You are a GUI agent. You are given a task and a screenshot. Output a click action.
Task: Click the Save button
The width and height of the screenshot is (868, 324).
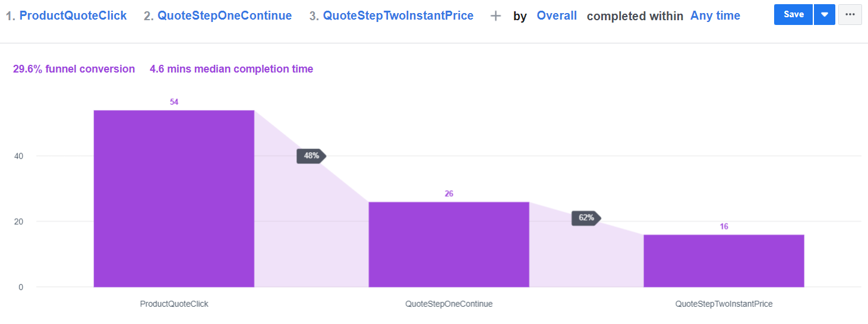pyautogui.click(x=793, y=14)
